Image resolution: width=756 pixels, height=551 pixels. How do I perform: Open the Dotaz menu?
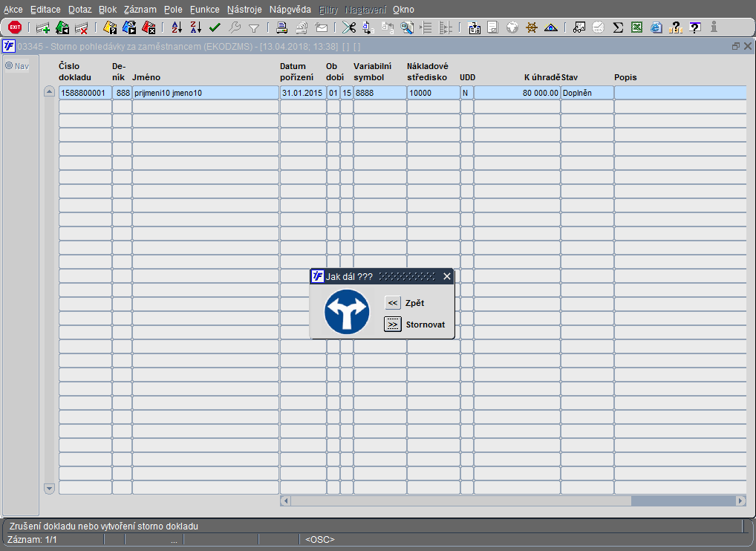(79, 10)
